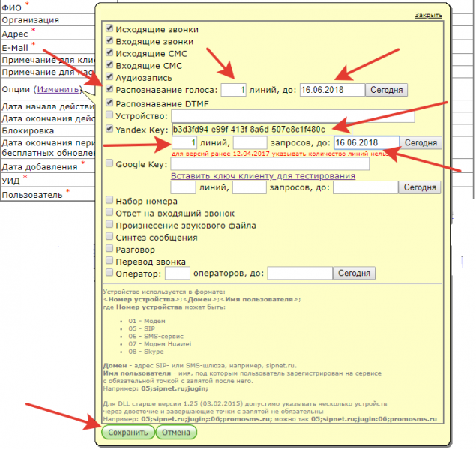Enable the Устройство checkbox

point(109,115)
